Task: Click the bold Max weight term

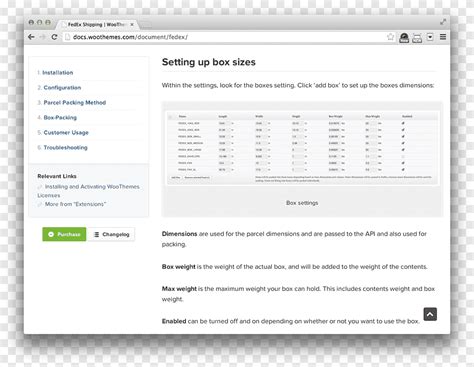Action: coord(179,289)
